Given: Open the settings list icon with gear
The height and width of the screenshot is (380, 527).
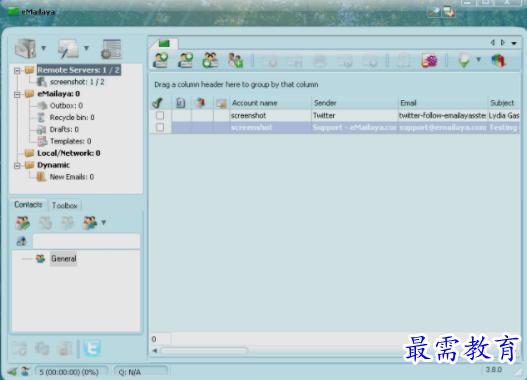Looking at the screenshot, I should pos(111,49).
